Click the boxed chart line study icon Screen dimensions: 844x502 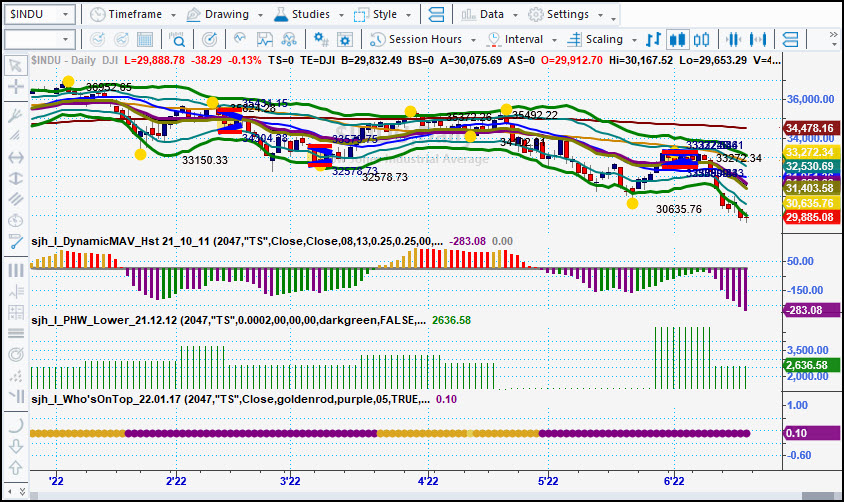click(264, 39)
